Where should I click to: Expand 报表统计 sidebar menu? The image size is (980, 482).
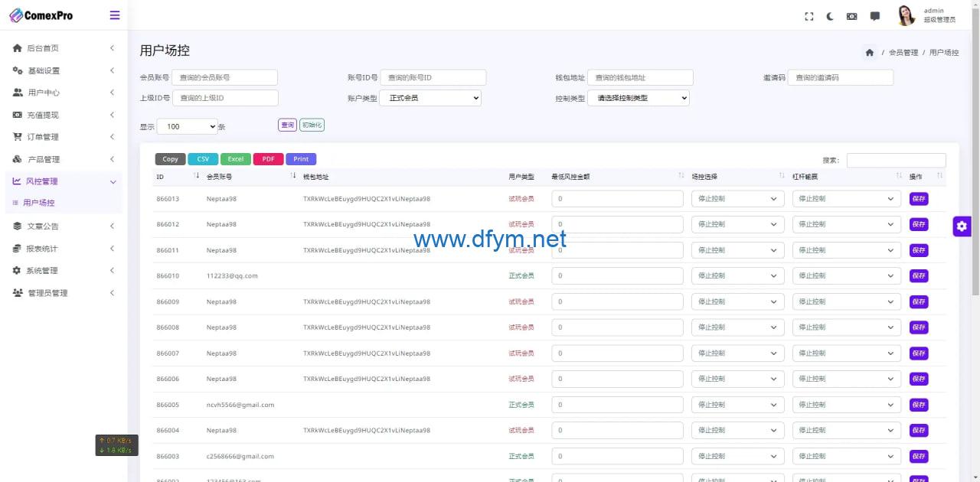point(64,249)
